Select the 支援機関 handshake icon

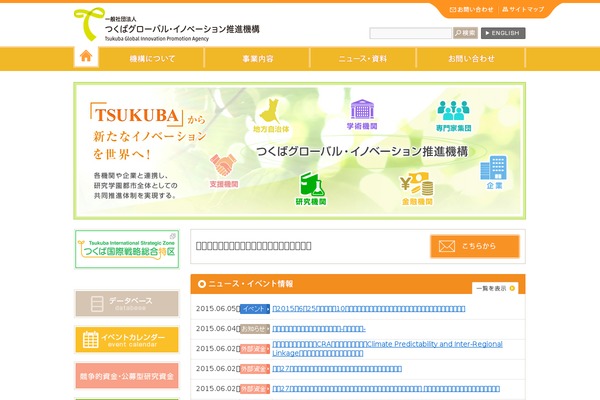(223, 171)
